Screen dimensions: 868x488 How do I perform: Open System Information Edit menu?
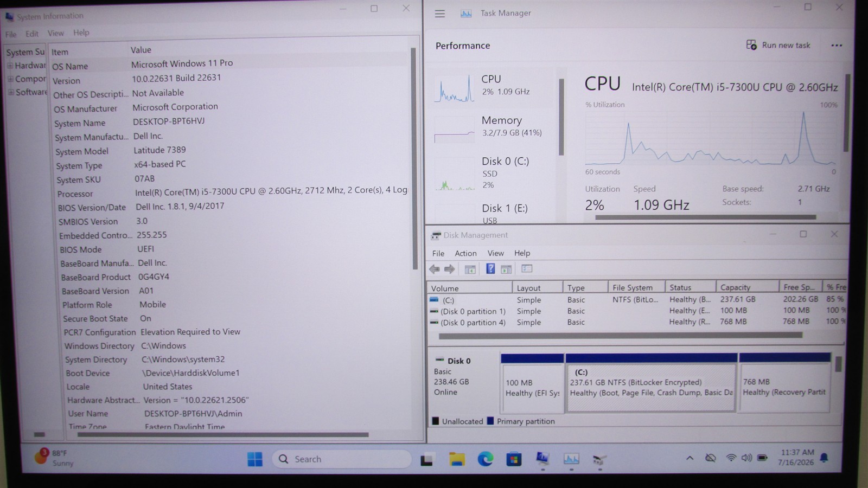click(32, 34)
